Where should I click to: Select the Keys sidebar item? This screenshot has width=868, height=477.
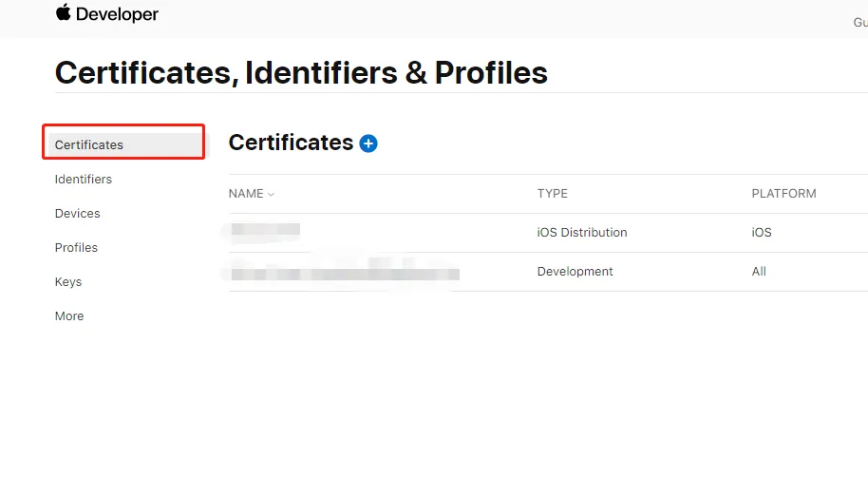(68, 281)
